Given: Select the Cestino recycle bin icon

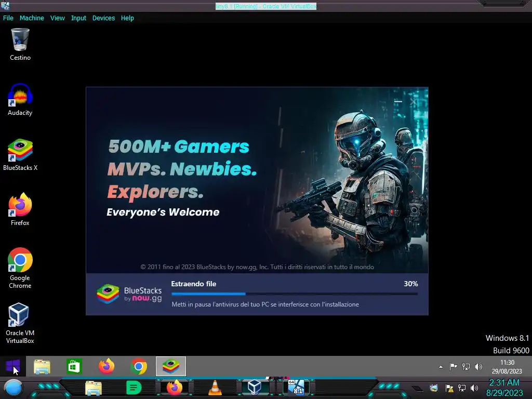Looking at the screenshot, I should pyautogui.click(x=20, y=45).
